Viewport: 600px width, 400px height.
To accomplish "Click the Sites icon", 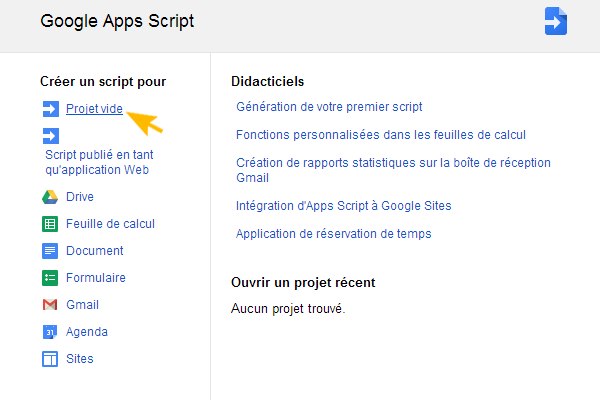I will pos(50,359).
